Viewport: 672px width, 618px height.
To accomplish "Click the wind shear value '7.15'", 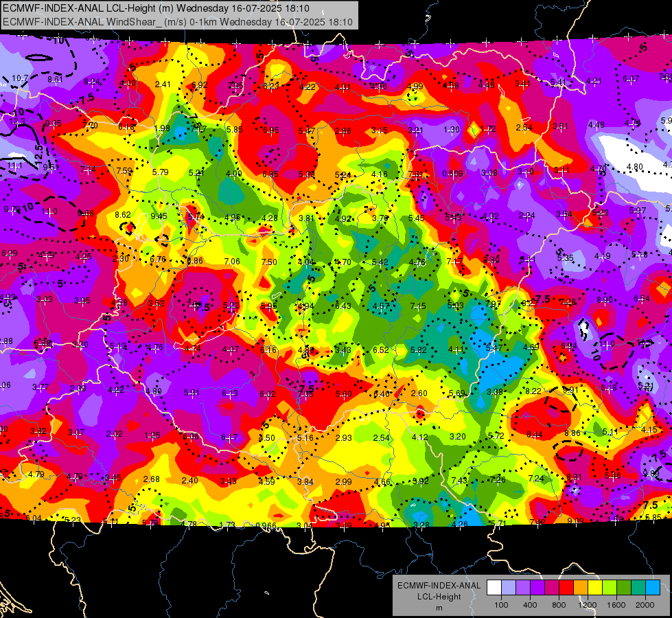I will click(x=418, y=306).
